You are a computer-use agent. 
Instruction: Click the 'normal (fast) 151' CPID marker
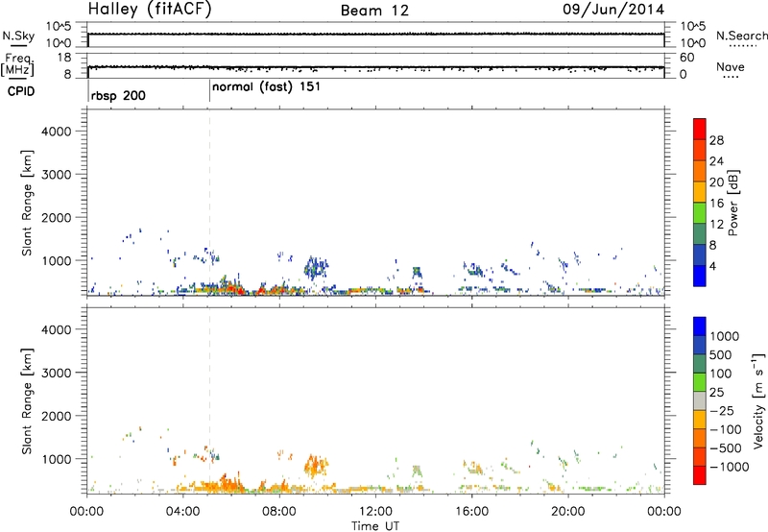pos(267,86)
